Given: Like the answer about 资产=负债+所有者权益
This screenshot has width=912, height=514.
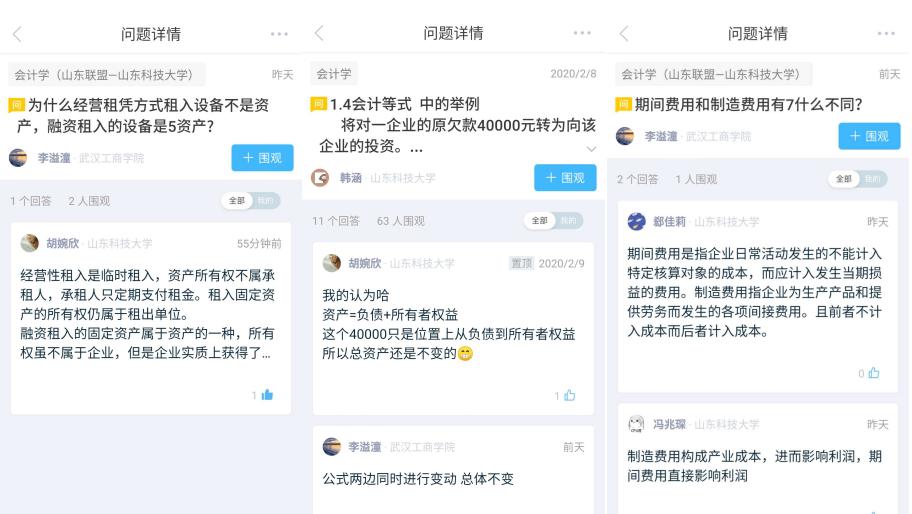Looking at the screenshot, I should pyautogui.click(x=569, y=395).
